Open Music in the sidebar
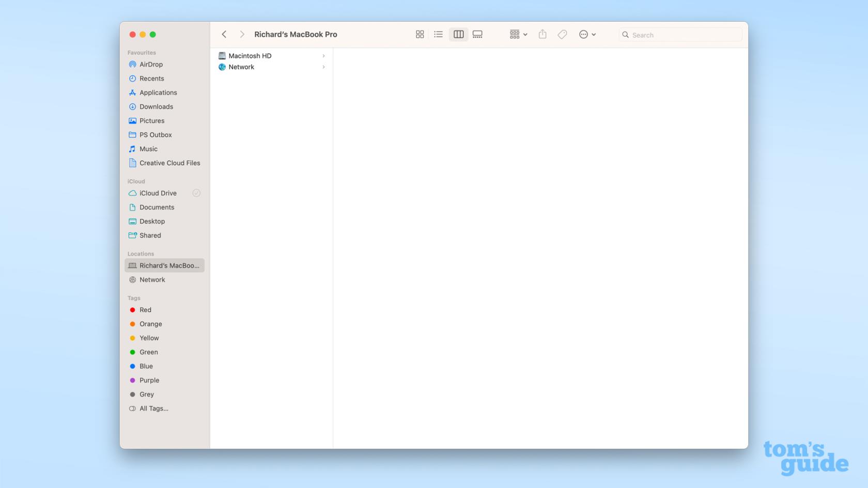Viewport: 868px width, 488px height. pos(165,149)
